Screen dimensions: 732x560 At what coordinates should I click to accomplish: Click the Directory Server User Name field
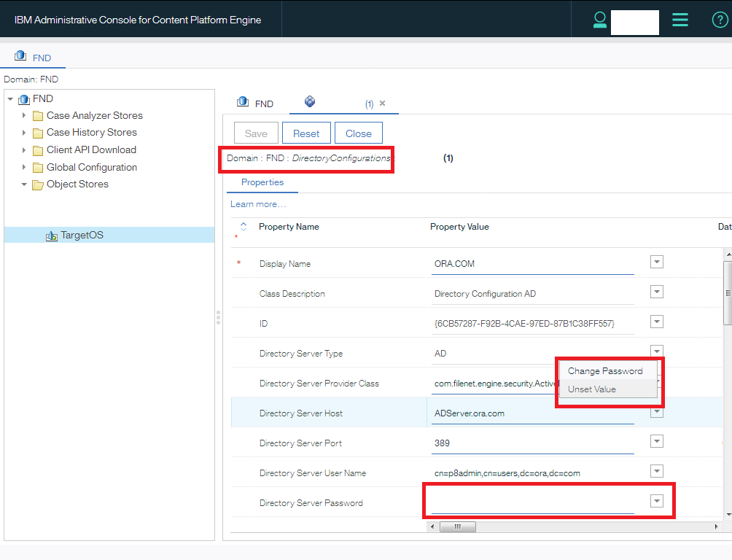533,473
